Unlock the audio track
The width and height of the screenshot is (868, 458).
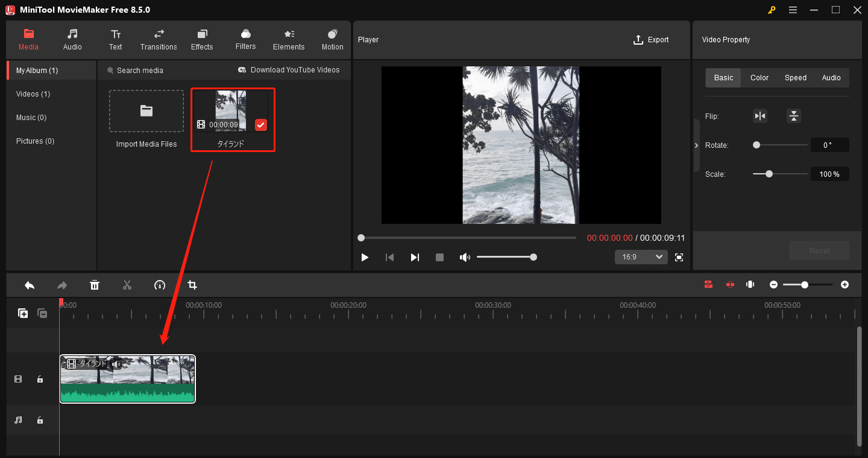[x=40, y=420]
